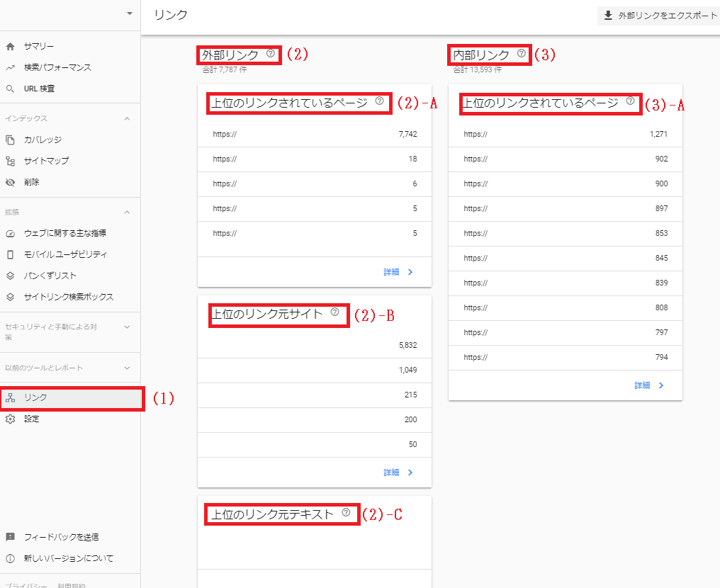Expand 以前のツールとレポート section
Image resolution: width=720 pixels, height=588 pixels.
(127, 368)
